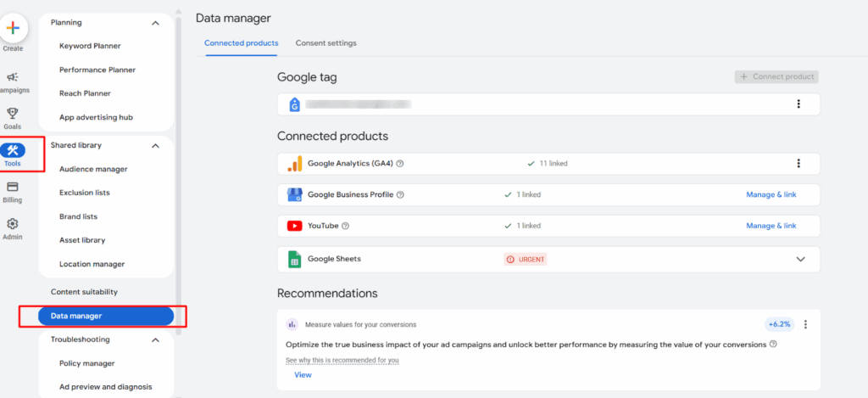
Task: Click the Google Sheets icon
Action: [x=294, y=259]
